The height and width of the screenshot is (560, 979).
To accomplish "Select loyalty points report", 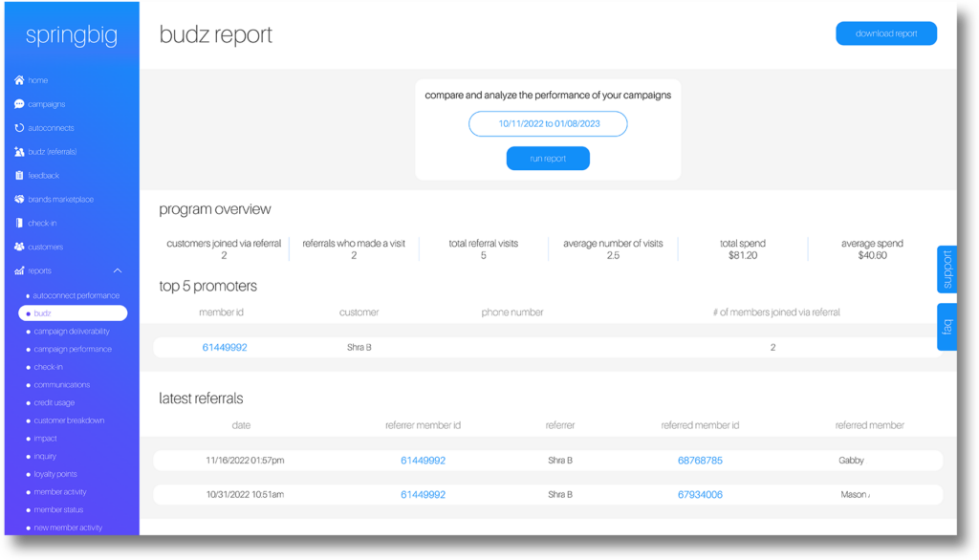I will (54, 474).
